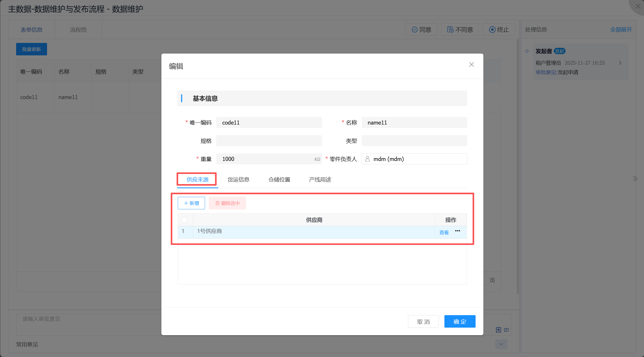Click the comment template icon at bottom right

(506, 330)
